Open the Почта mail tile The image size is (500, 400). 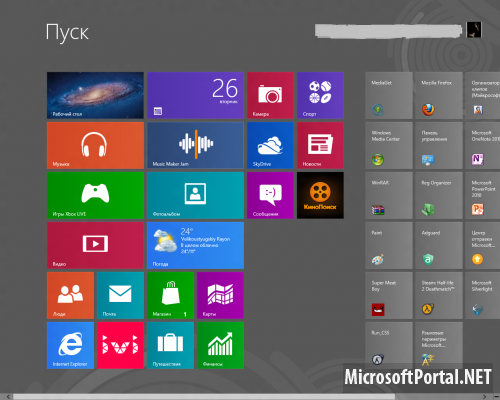120,295
